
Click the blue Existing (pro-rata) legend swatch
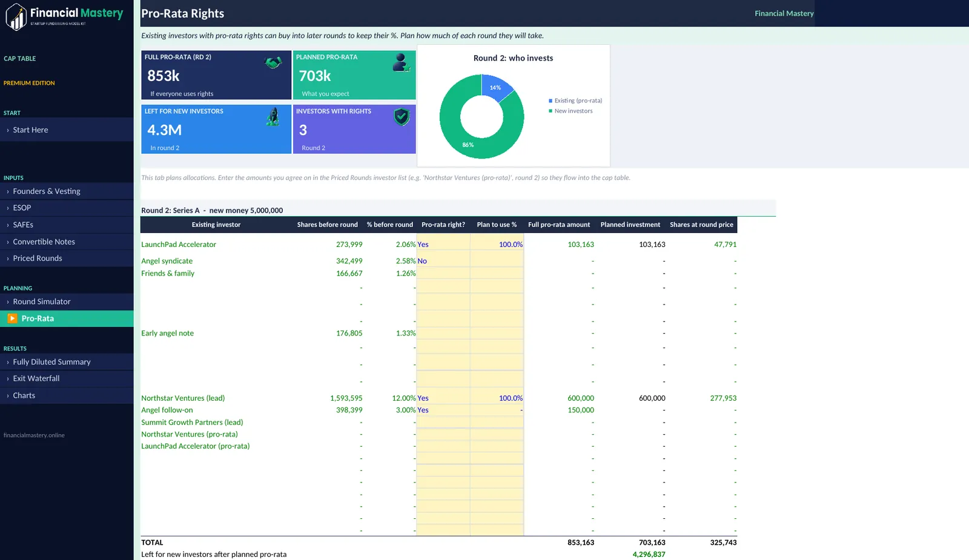pos(551,101)
